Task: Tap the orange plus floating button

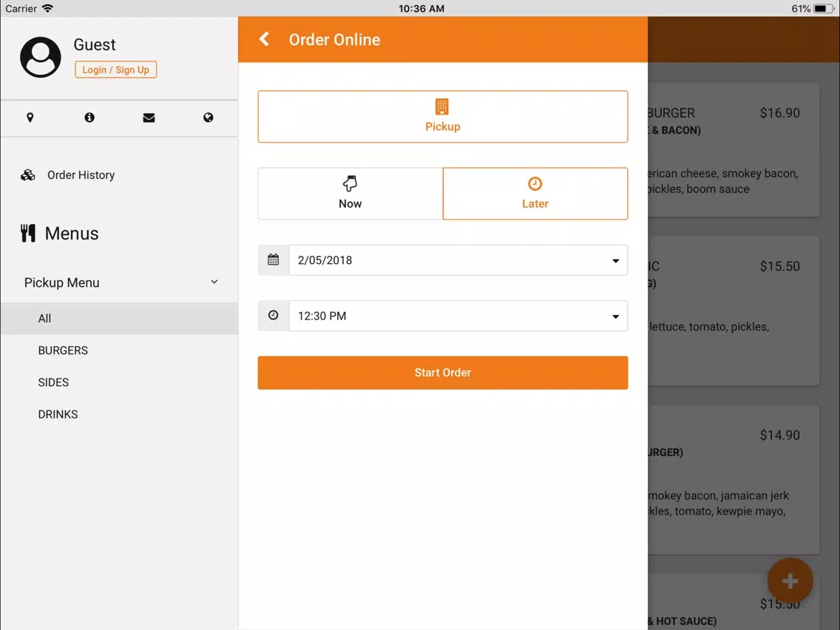Action: (x=790, y=580)
